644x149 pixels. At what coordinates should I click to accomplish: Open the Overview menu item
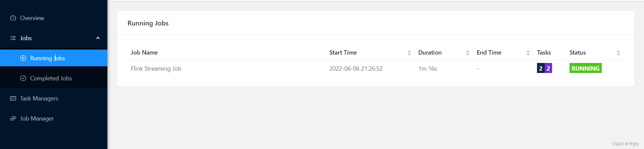tap(32, 18)
